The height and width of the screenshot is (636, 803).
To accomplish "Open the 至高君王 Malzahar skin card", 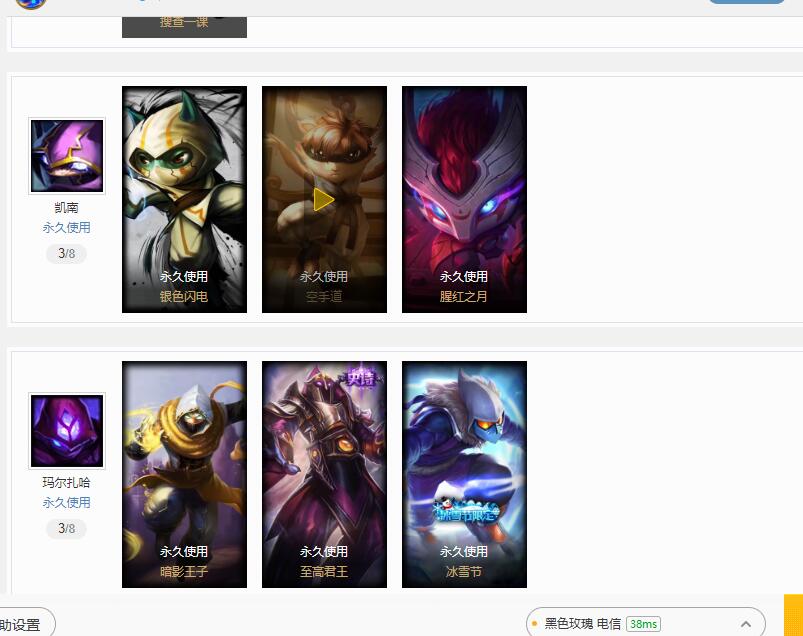I will [324, 474].
